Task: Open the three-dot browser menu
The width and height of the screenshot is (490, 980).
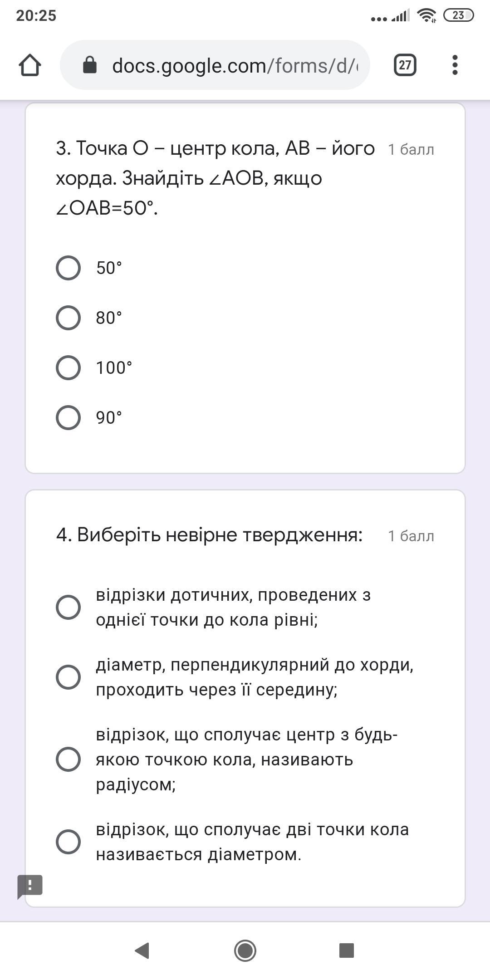Action: tap(455, 65)
